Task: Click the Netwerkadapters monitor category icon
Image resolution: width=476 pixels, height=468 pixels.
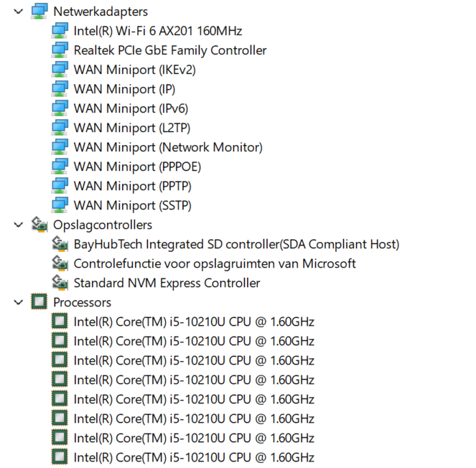Action: tap(39, 11)
